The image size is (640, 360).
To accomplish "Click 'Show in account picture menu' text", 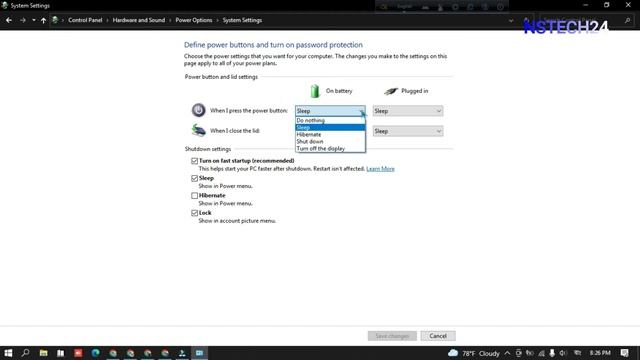I will click(237, 221).
